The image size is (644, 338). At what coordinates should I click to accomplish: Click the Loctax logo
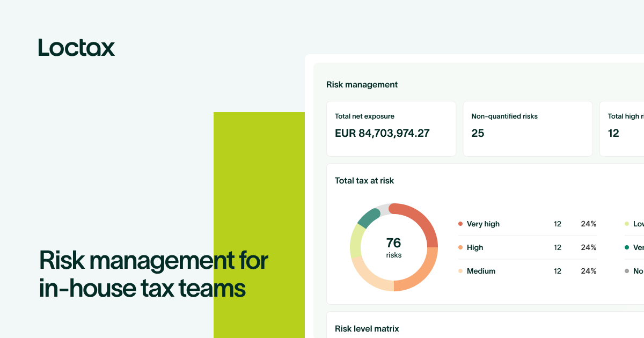click(76, 48)
